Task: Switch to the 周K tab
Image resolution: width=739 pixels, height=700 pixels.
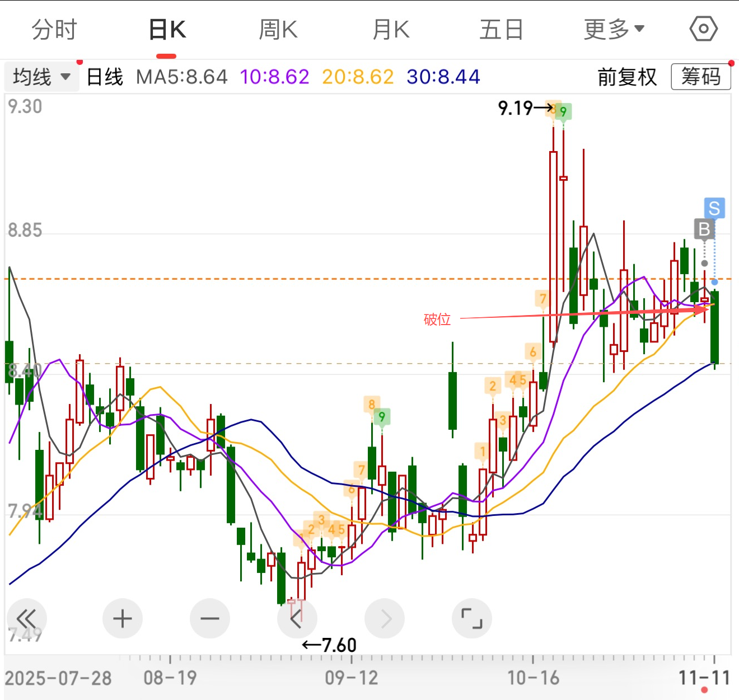Action: [x=278, y=29]
